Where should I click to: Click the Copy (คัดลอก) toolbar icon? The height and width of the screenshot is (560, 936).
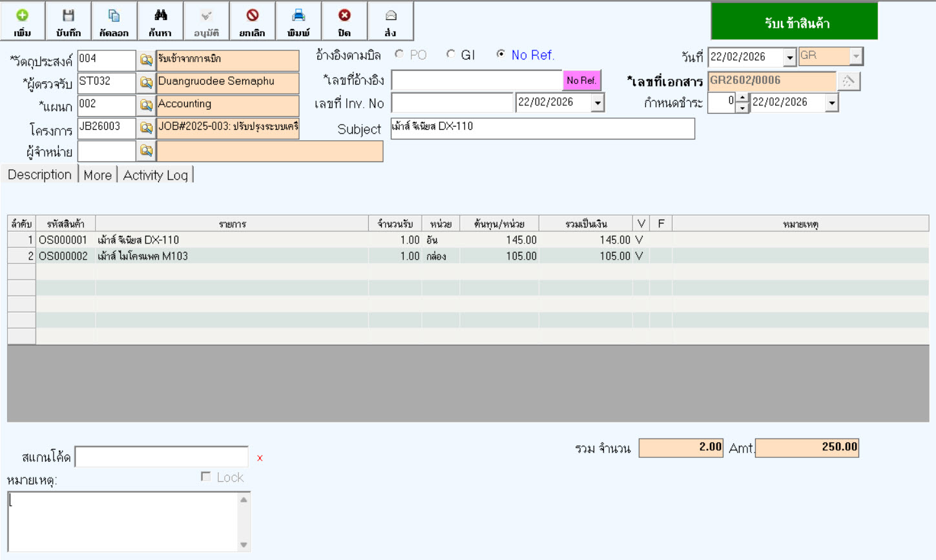(114, 21)
